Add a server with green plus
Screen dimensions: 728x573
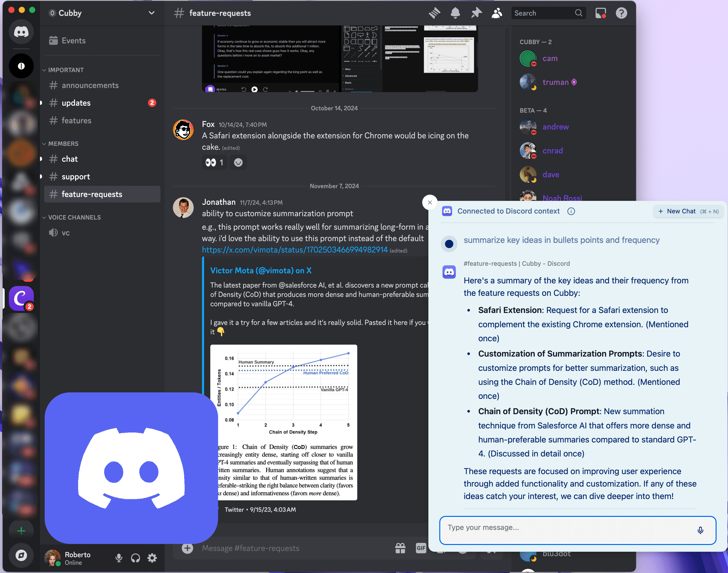pyautogui.click(x=21, y=531)
